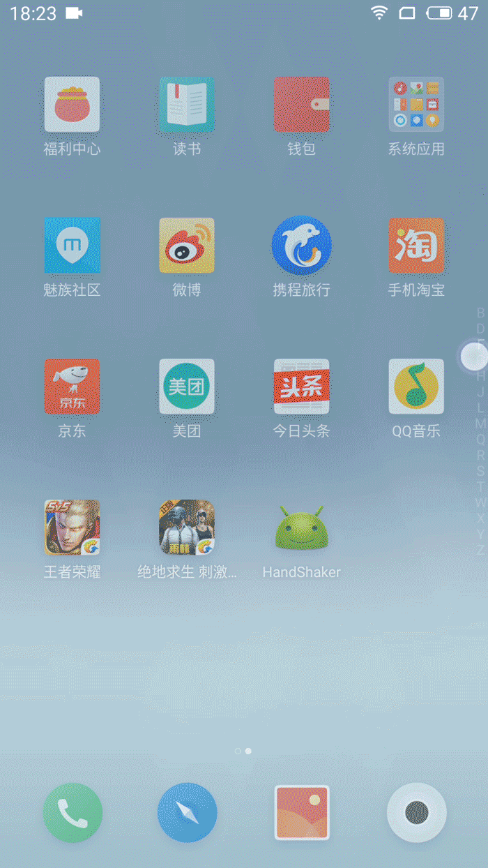Jump to letter R in index
Viewport: 488px width, 868px height.
[x=480, y=455]
